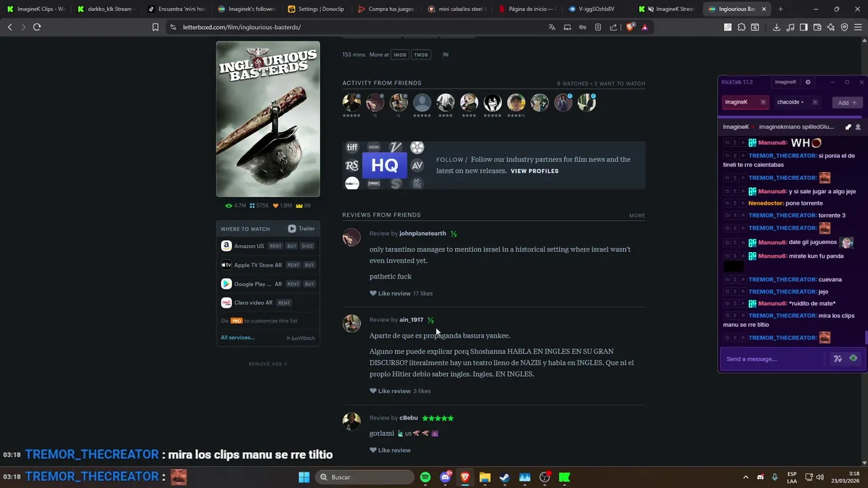Toggle the browser sidebar panel icon
This screenshot has width=868, height=488.
[x=804, y=27]
